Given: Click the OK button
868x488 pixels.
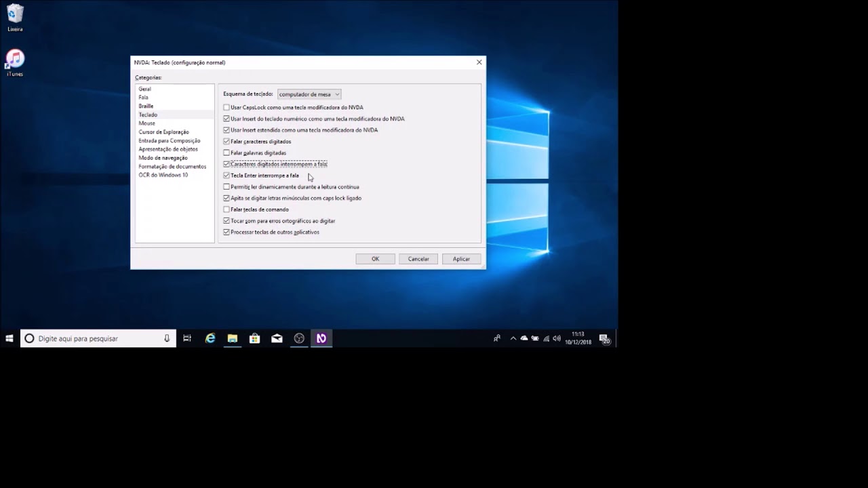Looking at the screenshot, I should [x=375, y=259].
